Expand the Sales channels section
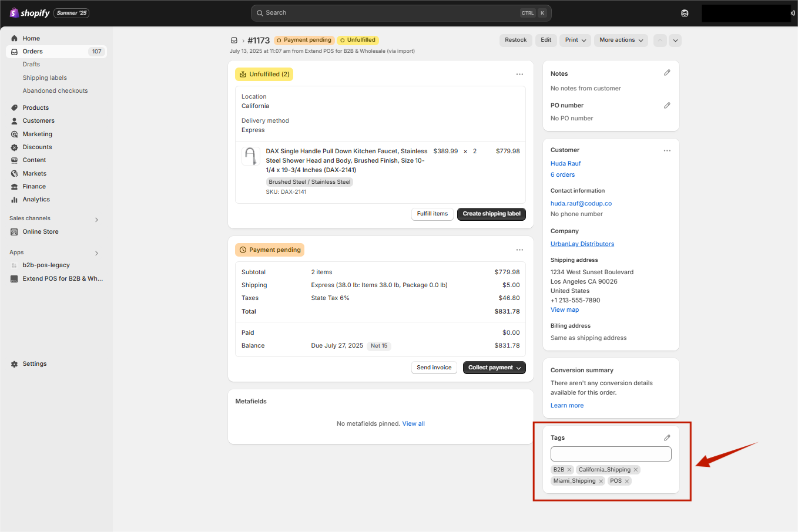The width and height of the screenshot is (798, 532). 97,220
